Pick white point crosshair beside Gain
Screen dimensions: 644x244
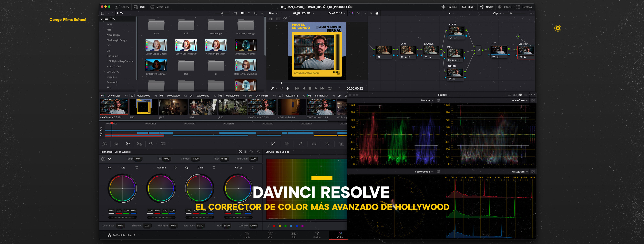(x=186, y=168)
